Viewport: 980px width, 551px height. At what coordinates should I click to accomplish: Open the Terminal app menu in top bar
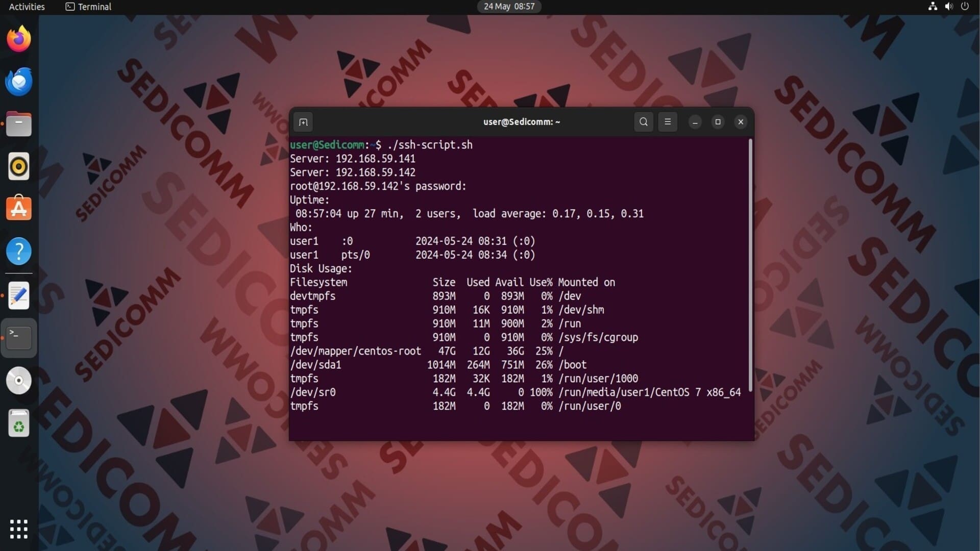click(89, 7)
